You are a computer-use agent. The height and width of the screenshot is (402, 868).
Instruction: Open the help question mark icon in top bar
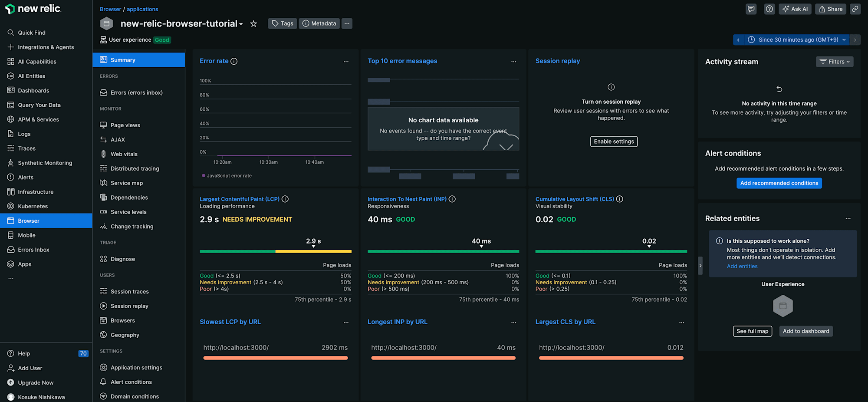pyautogui.click(x=769, y=9)
